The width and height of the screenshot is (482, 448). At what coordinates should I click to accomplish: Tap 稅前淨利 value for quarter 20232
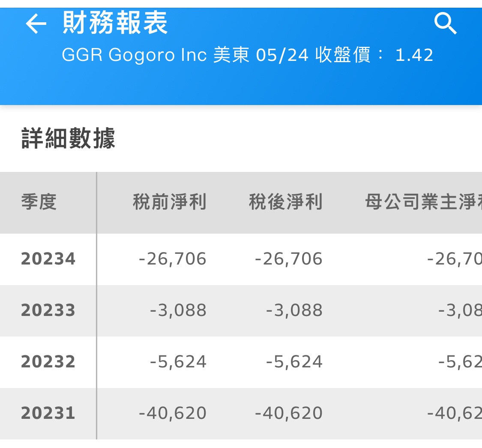coord(178,362)
